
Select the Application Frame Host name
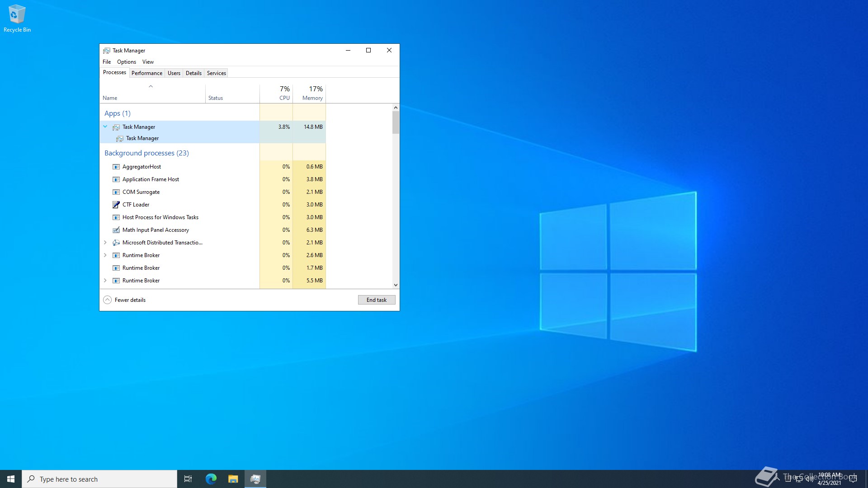[151, 179]
